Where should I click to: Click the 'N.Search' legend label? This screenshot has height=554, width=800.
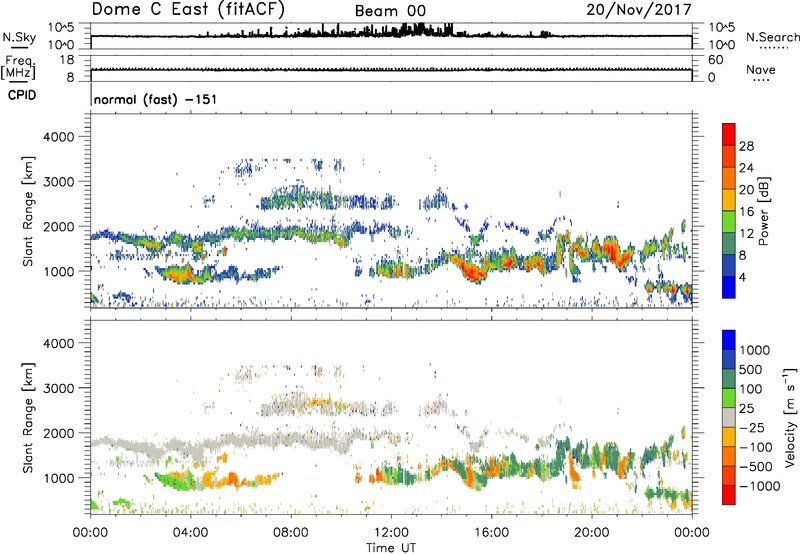(772, 37)
